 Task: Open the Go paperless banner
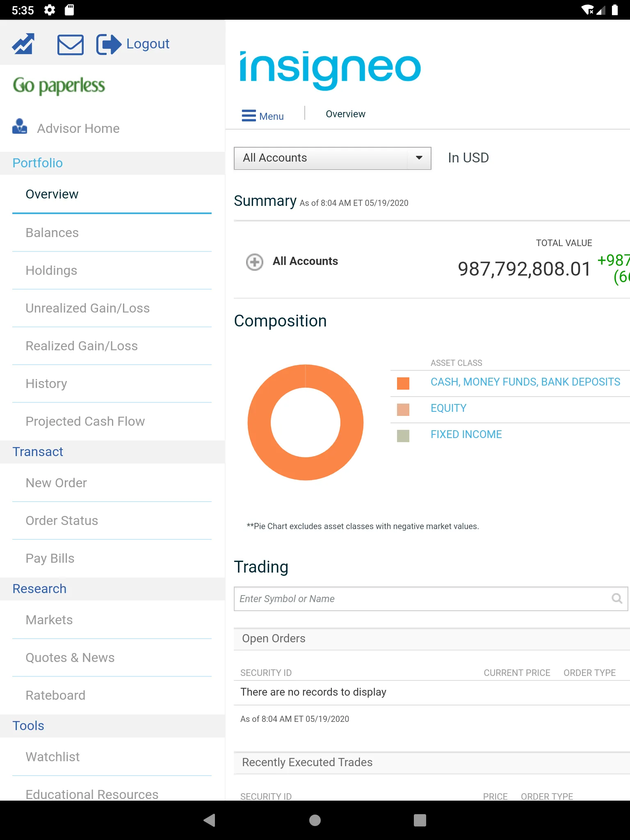pos(59,86)
